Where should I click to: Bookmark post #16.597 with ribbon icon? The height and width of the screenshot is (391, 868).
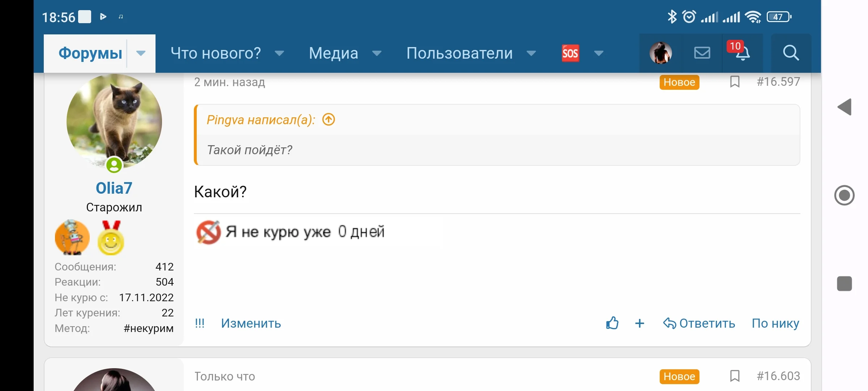click(735, 82)
